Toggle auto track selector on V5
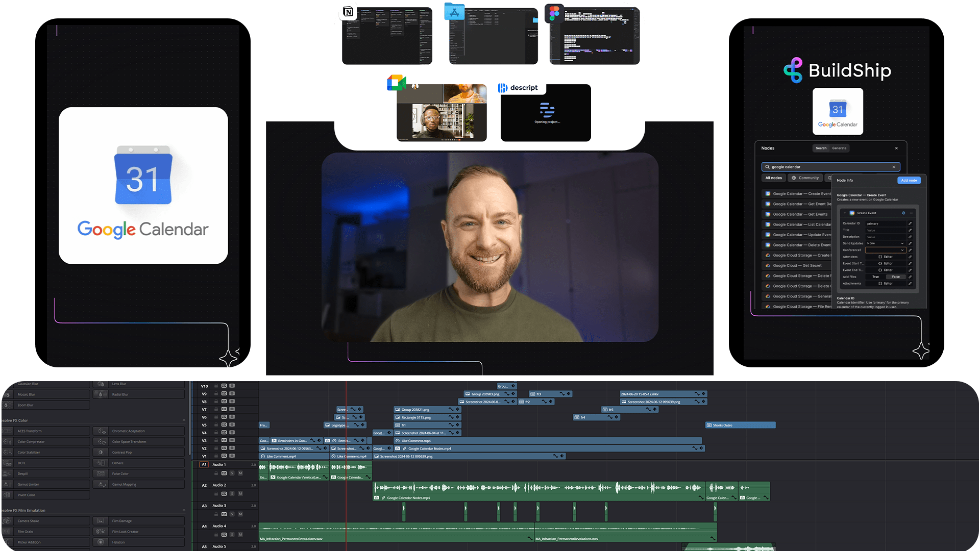Image resolution: width=980 pixels, height=551 pixels. pos(224,425)
